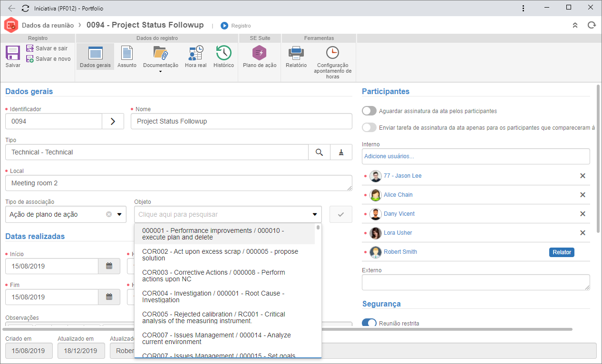Click the checkmark confirm button by Objeto
This screenshot has width=602, height=364.
click(341, 214)
